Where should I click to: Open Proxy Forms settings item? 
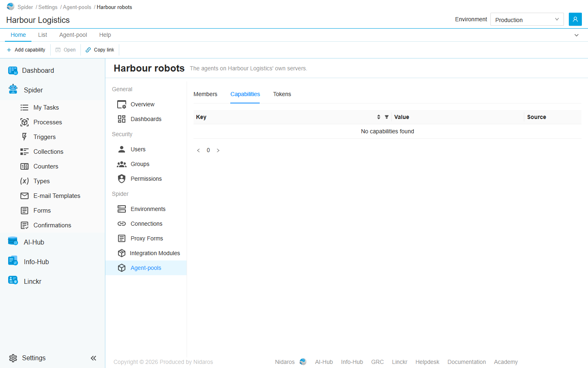tap(146, 238)
